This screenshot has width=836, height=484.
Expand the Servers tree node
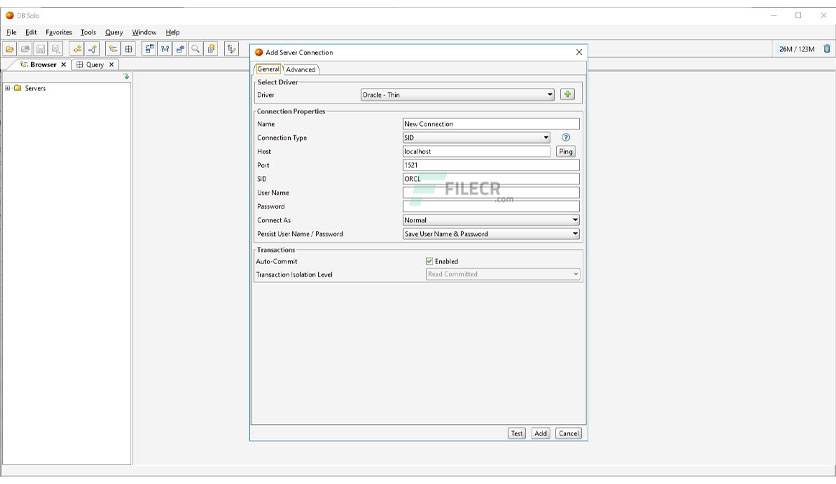pos(7,88)
